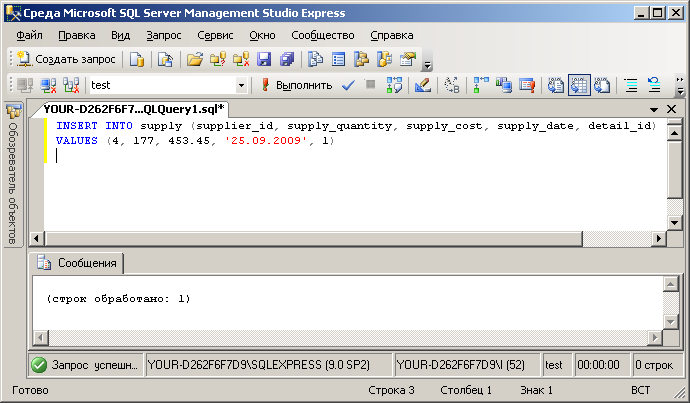This screenshot has width=690, height=403.
Task: Click the editor vertical scrollbar down arrow
Action: (675, 222)
